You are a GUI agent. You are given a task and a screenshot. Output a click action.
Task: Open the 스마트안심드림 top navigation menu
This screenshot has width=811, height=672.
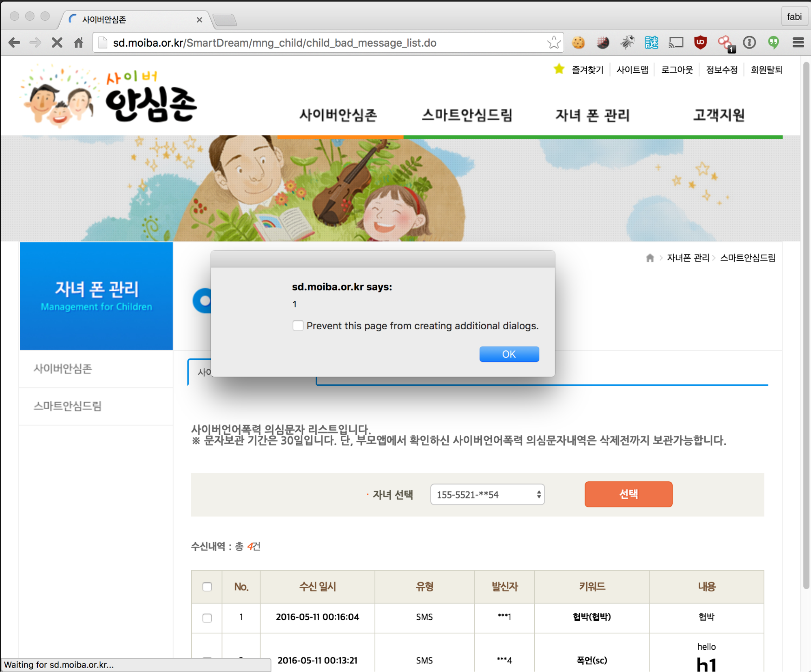click(x=467, y=116)
